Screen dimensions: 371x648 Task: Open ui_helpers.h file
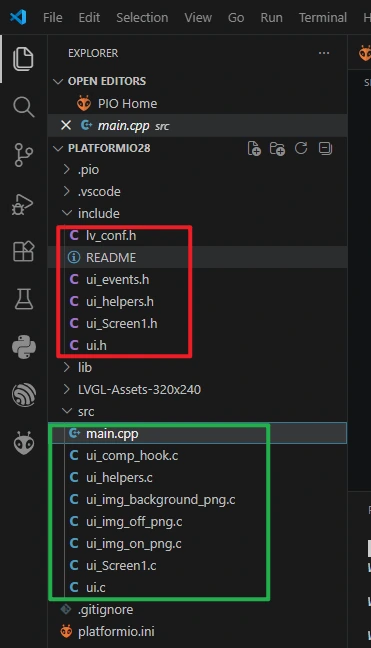[x=197, y=301]
